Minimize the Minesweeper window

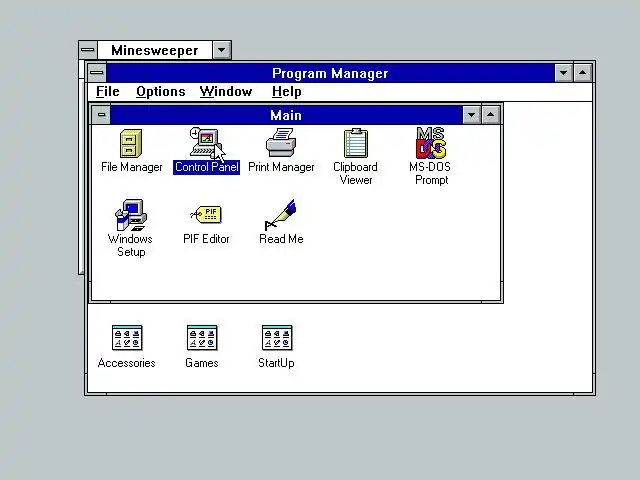222,50
